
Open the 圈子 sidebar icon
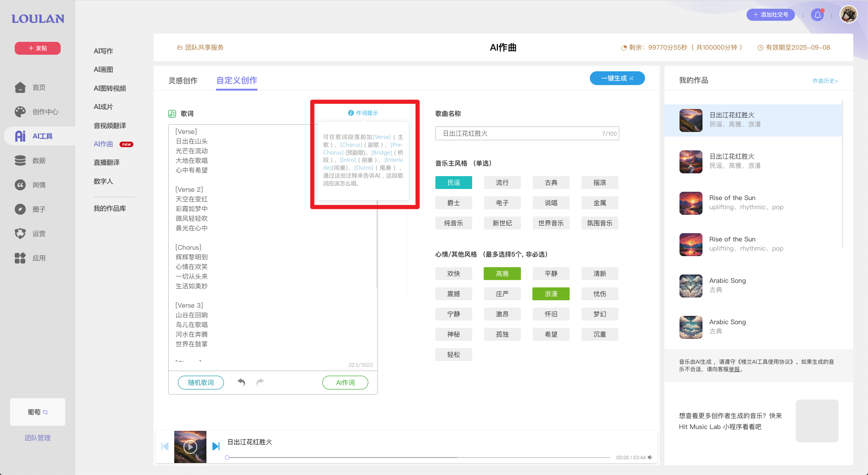20,209
